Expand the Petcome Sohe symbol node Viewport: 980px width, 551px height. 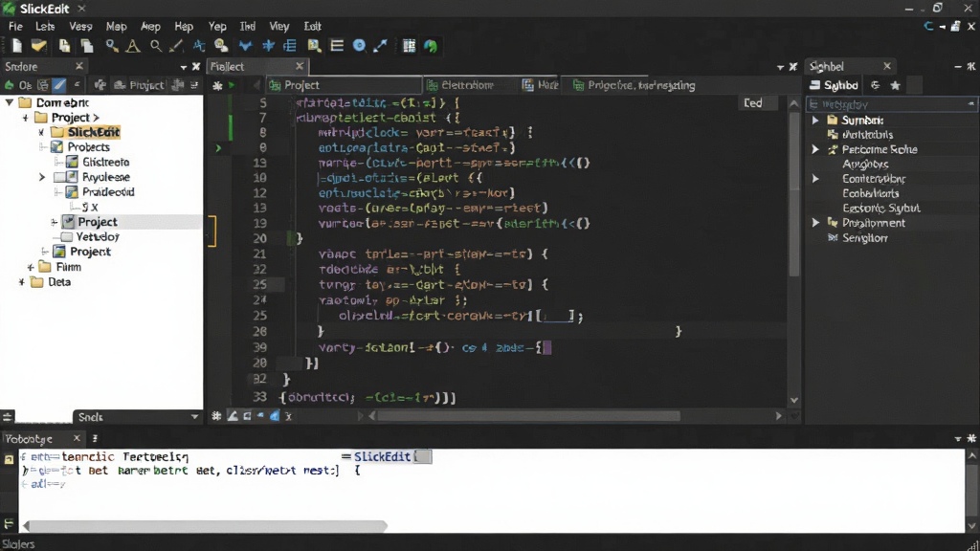click(815, 149)
